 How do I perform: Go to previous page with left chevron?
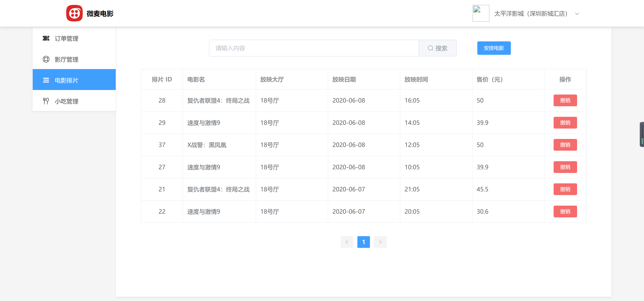347,242
